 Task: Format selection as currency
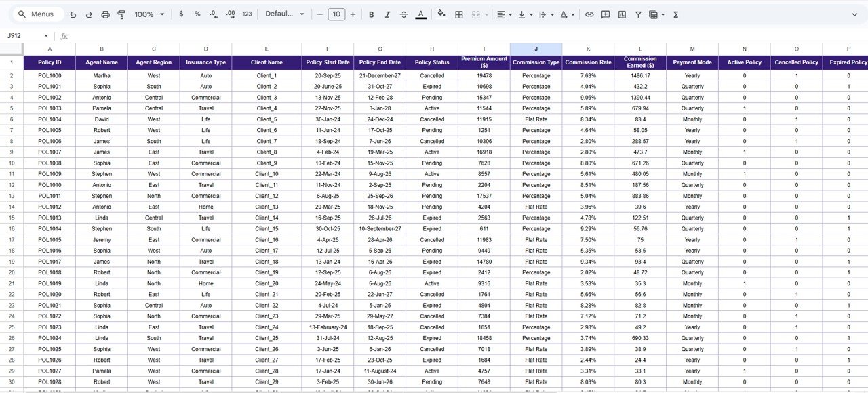click(180, 14)
